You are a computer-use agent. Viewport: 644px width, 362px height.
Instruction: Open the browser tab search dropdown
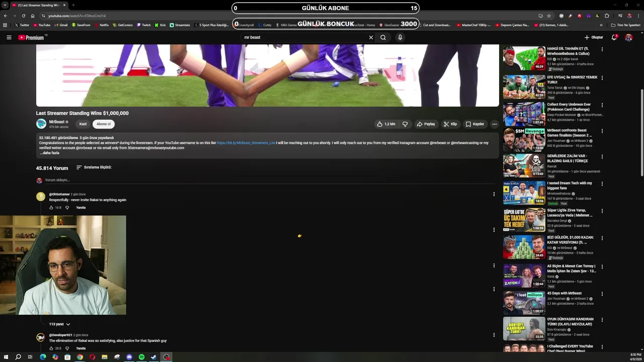[x=5, y=5]
